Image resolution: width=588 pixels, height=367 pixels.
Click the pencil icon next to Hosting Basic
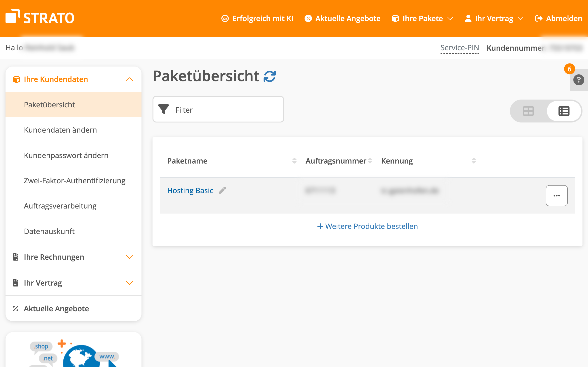[222, 191]
